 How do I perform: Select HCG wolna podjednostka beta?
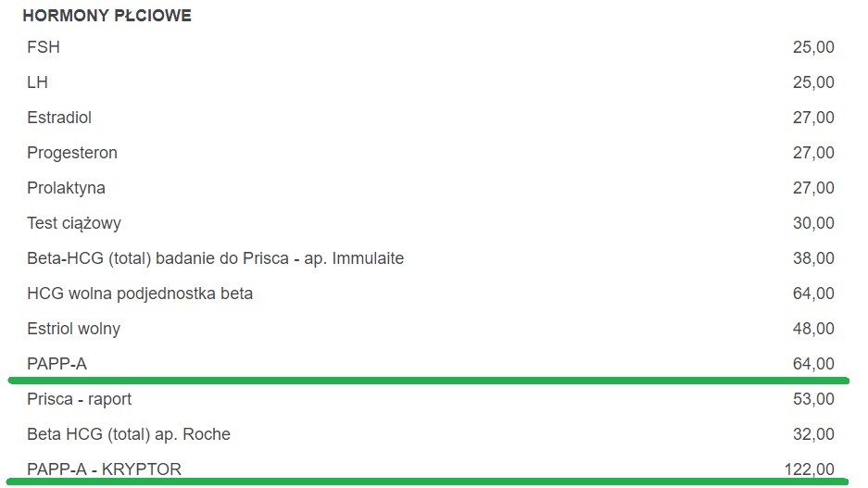[x=140, y=294]
